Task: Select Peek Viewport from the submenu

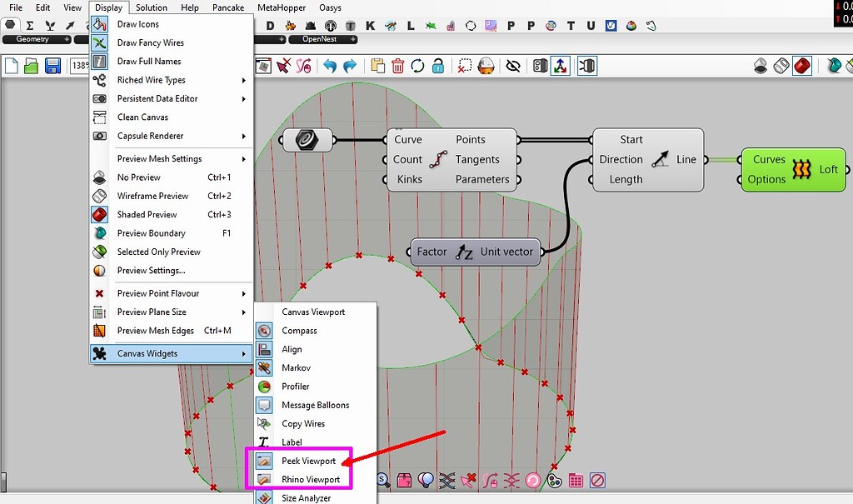Action: pos(310,460)
